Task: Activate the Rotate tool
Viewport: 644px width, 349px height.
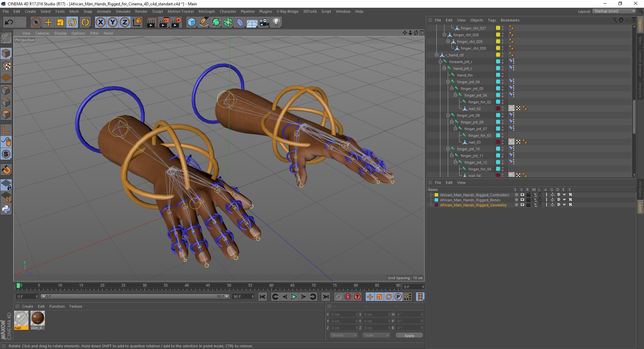Action: [72, 22]
